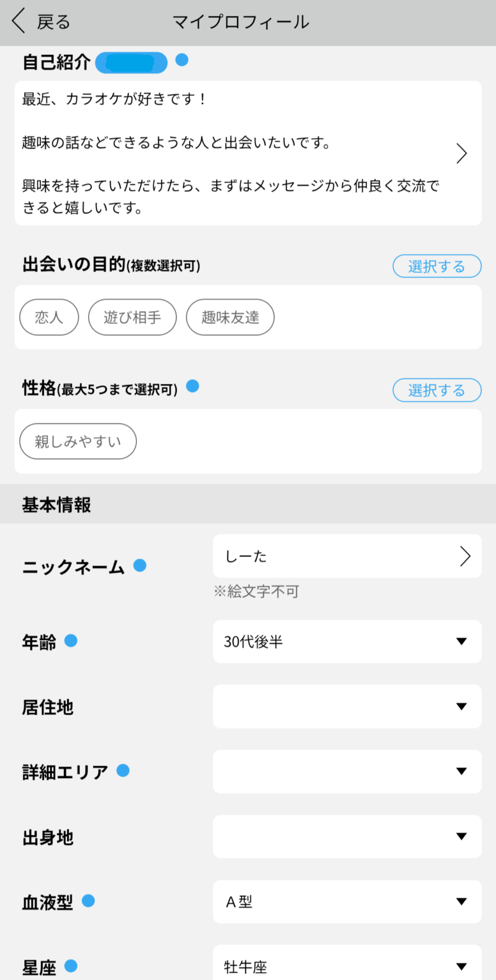
Task: Toggle the 趣味友達 purpose tag
Action: (230, 317)
